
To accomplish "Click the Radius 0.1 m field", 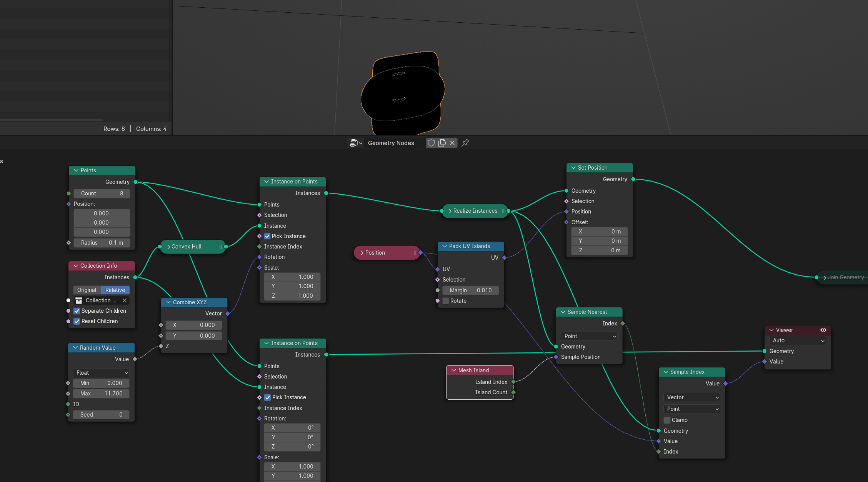I will coord(102,243).
